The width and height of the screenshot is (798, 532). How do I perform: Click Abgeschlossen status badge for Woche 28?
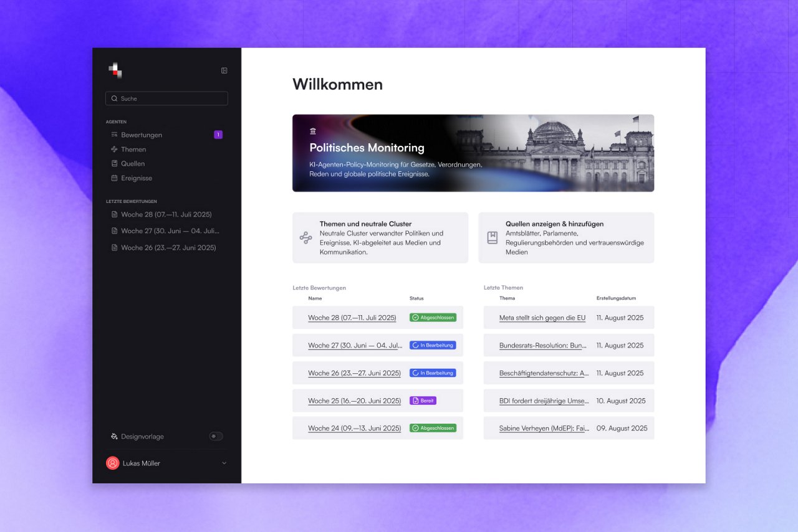[x=433, y=318]
